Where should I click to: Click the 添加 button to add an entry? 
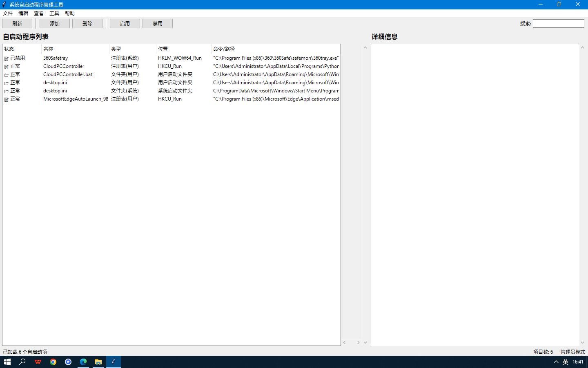point(54,23)
